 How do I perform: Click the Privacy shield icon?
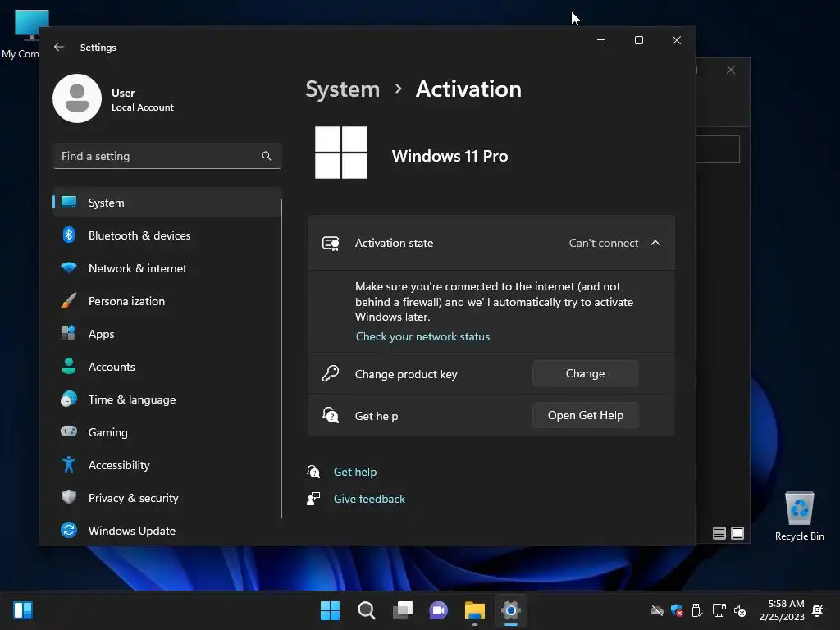point(69,497)
